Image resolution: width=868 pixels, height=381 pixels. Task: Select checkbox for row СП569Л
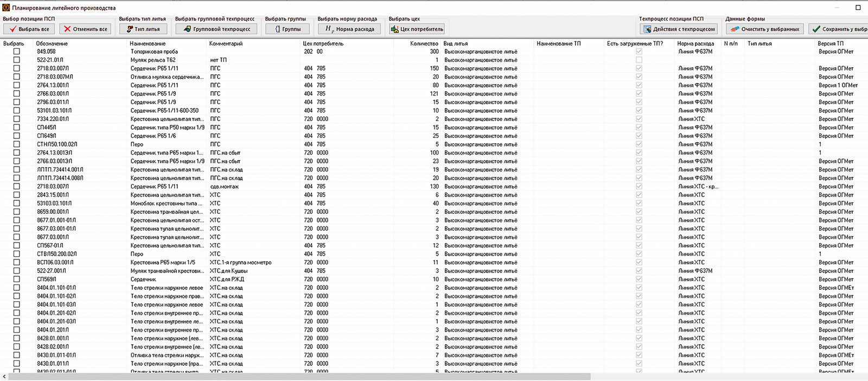[x=16, y=279]
